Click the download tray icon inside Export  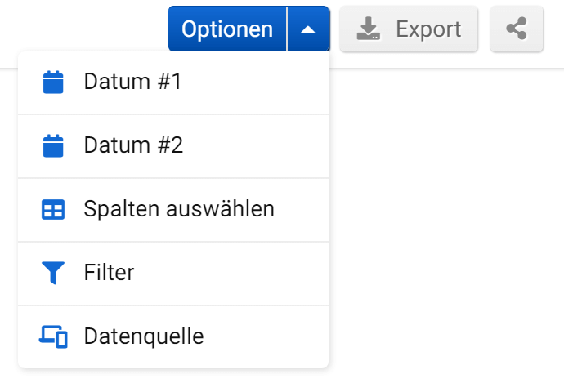pos(369,29)
